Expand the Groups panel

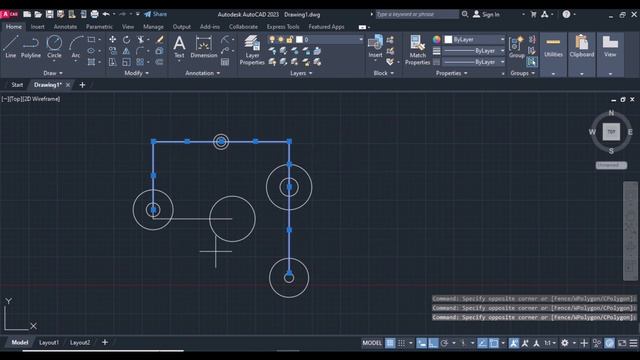point(522,73)
